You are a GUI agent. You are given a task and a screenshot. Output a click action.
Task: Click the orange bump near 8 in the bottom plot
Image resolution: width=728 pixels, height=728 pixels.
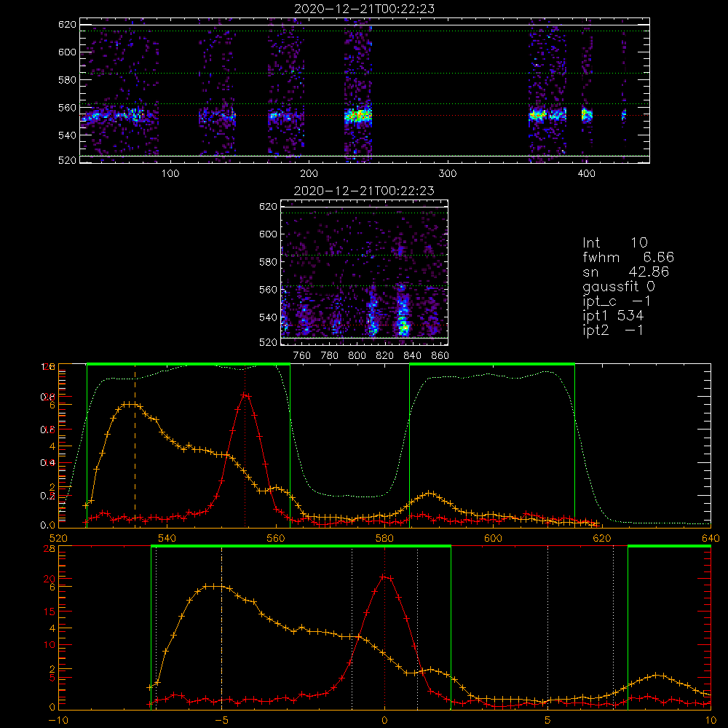pos(657,676)
